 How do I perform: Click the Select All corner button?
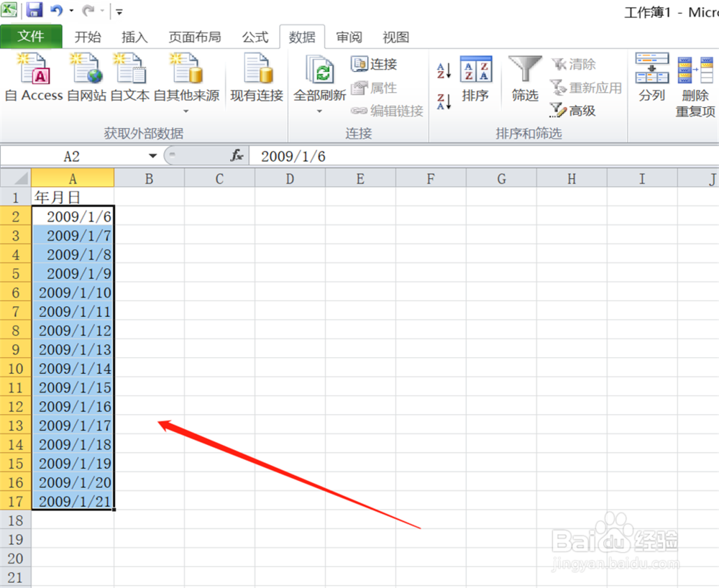coord(16,178)
